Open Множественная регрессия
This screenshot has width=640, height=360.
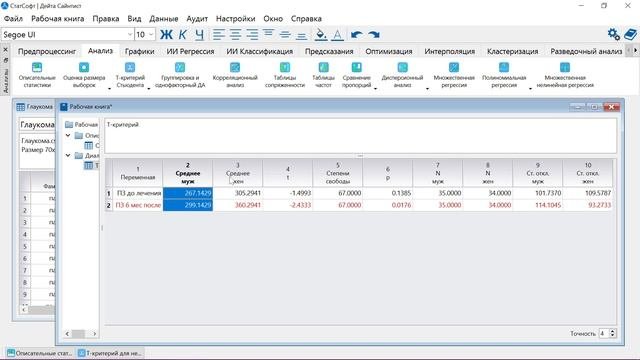point(454,75)
